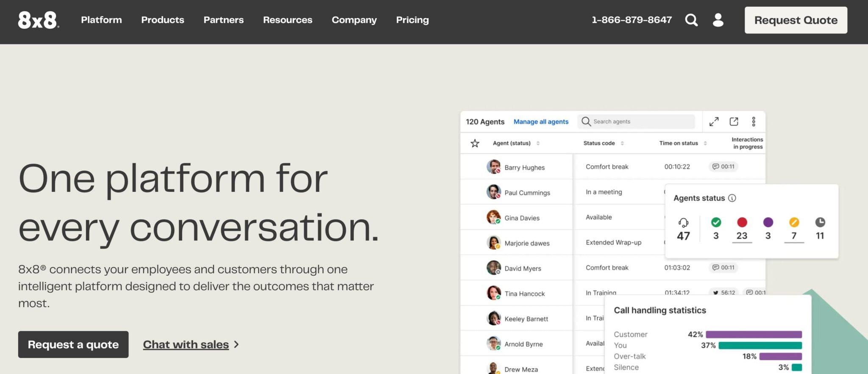
Task: Click the 00:11 chat badge in Barry Hughes row
Action: (723, 166)
